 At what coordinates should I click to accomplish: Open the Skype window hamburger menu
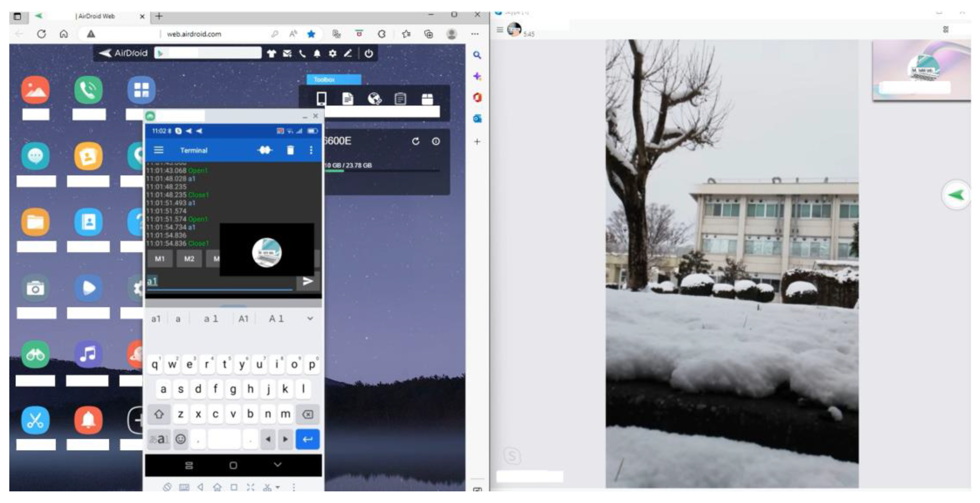(x=500, y=29)
